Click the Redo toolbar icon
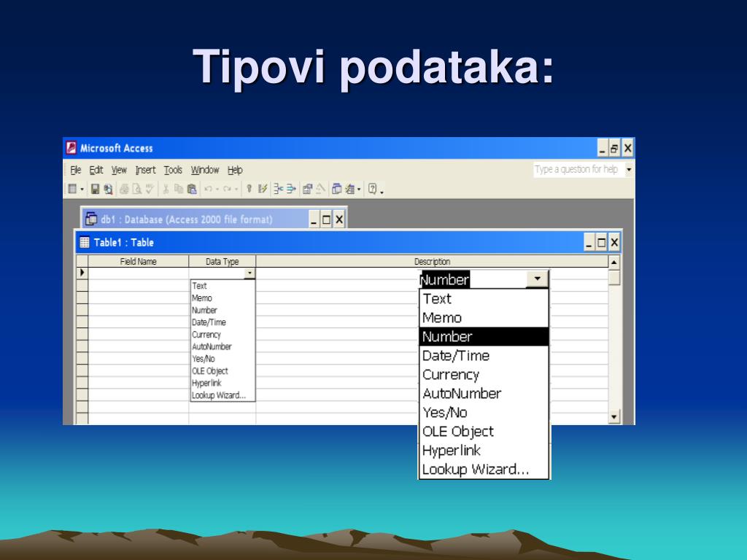This screenshot has width=747, height=560. point(227,189)
